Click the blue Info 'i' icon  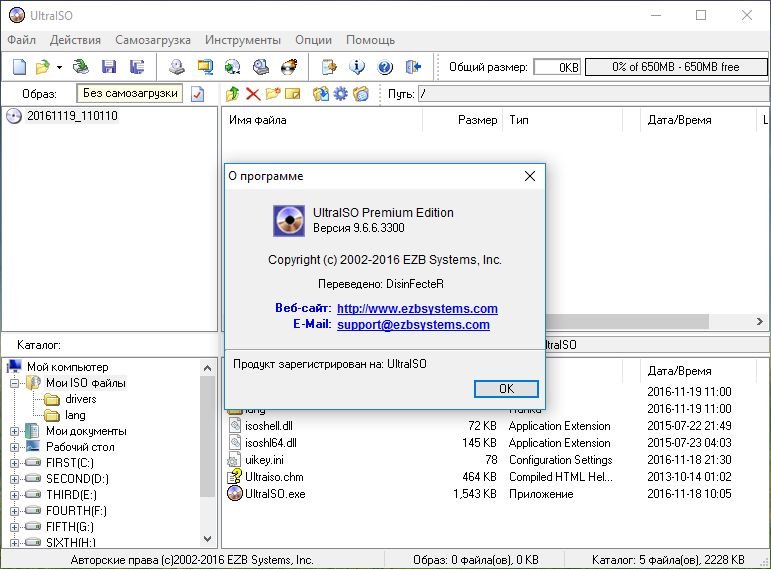pyautogui.click(x=357, y=66)
